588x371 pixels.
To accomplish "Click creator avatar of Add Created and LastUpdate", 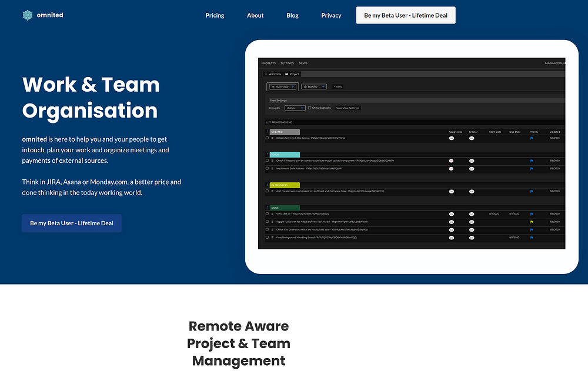I will pos(472,192).
